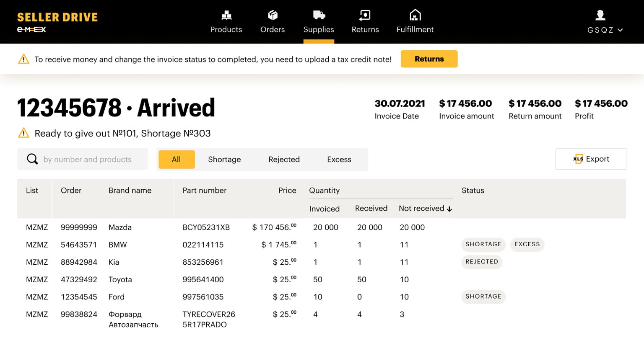Click the Received column header
The image size is (644, 356).
pyautogui.click(x=371, y=209)
